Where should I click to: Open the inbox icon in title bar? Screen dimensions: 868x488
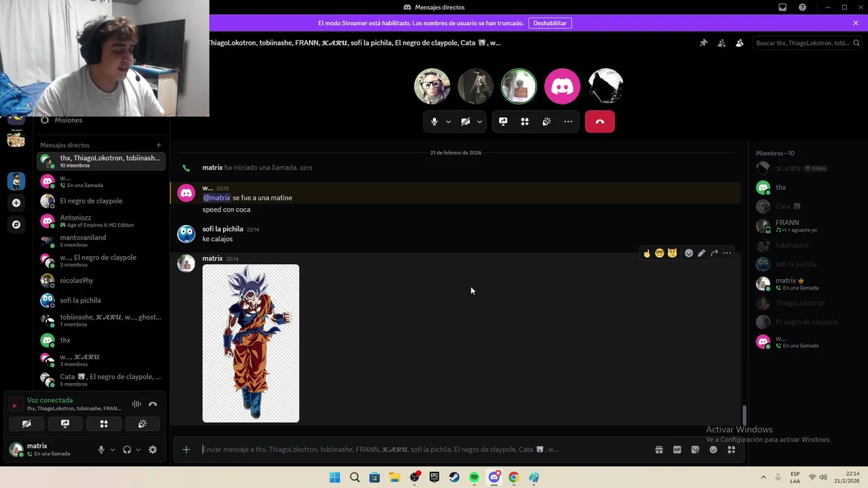click(x=783, y=7)
